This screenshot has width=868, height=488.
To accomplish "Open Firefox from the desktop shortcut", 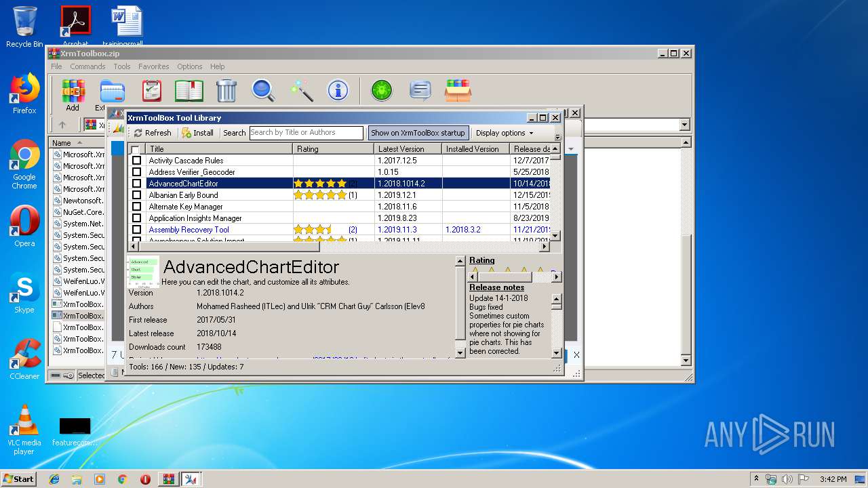I will point(24,94).
